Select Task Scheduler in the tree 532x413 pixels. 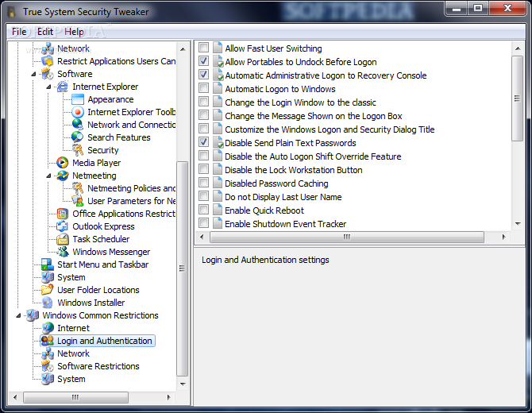101,239
